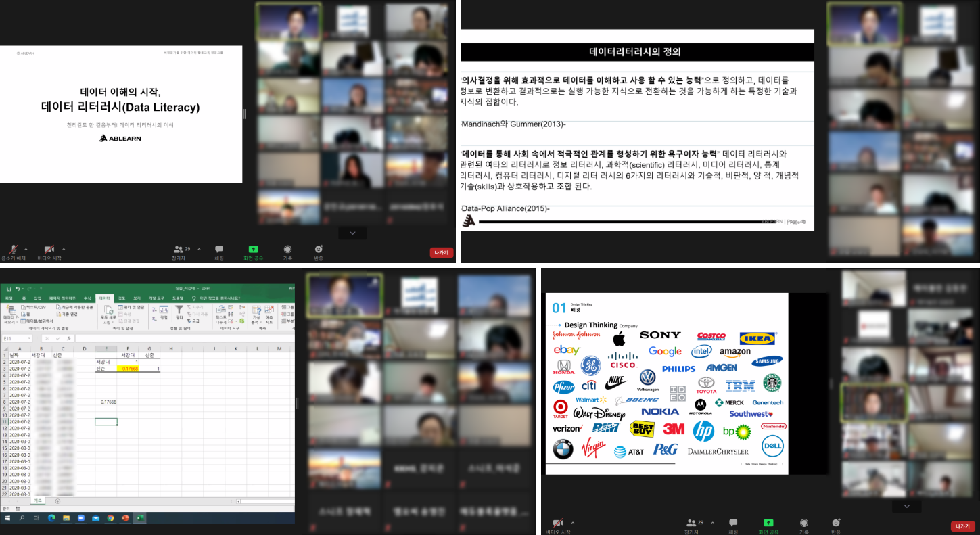
Task: Expand participants arrow in title-slide Zoom window
Action: click(x=198, y=249)
